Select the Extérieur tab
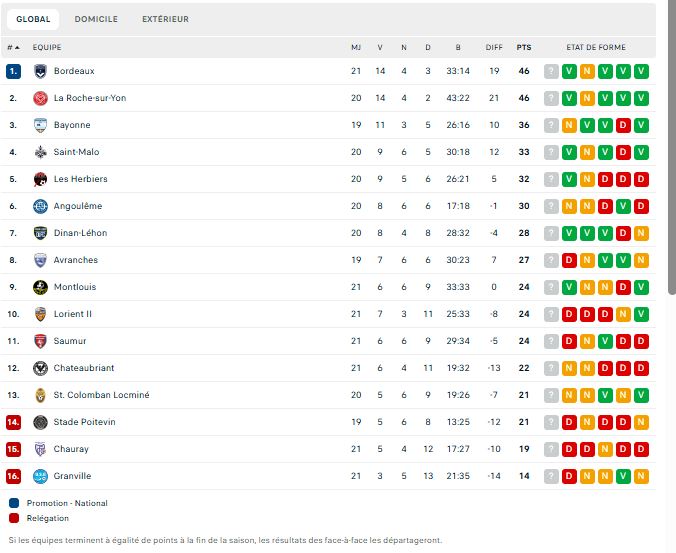676x553 pixels. coord(165,19)
